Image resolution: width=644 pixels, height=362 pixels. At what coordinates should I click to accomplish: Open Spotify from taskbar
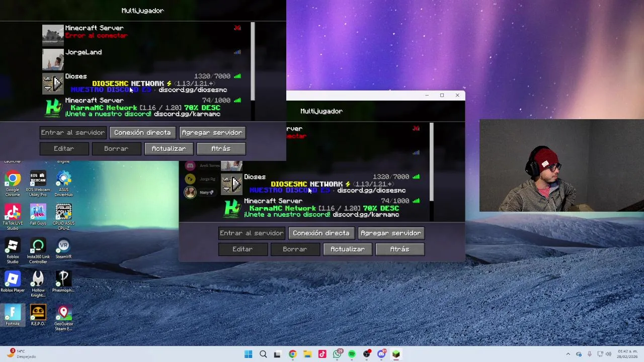tap(352, 354)
